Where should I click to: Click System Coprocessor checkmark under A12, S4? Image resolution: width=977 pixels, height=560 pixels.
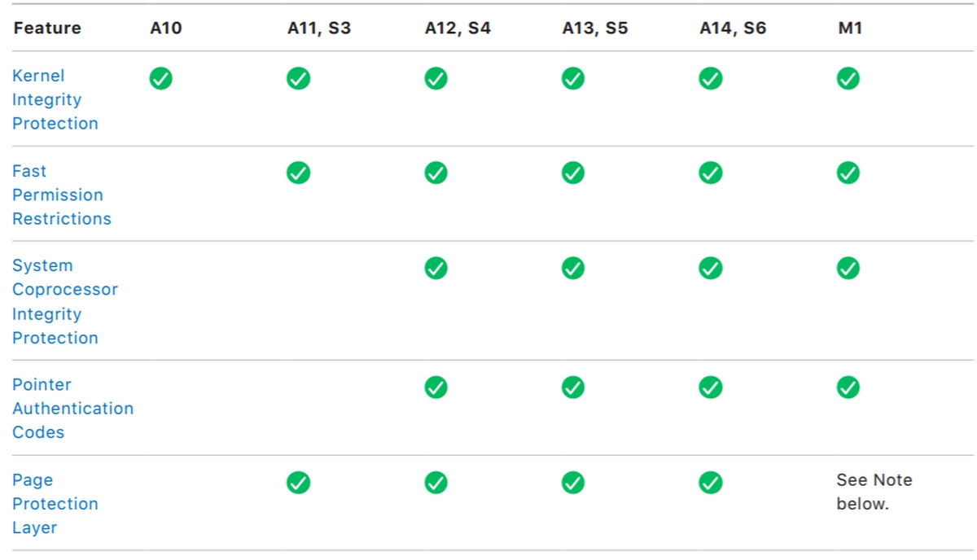(x=436, y=268)
